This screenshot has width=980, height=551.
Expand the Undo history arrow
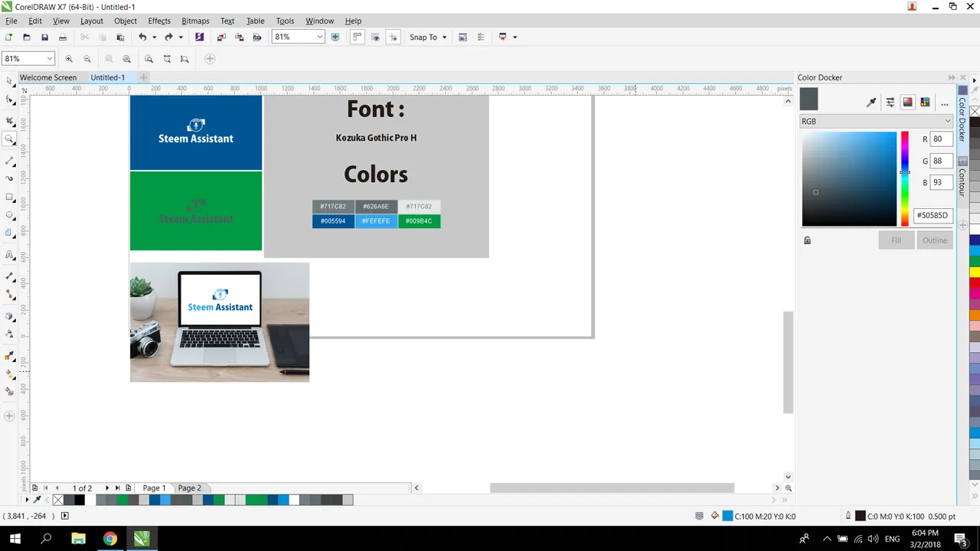click(x=154, y=37)
